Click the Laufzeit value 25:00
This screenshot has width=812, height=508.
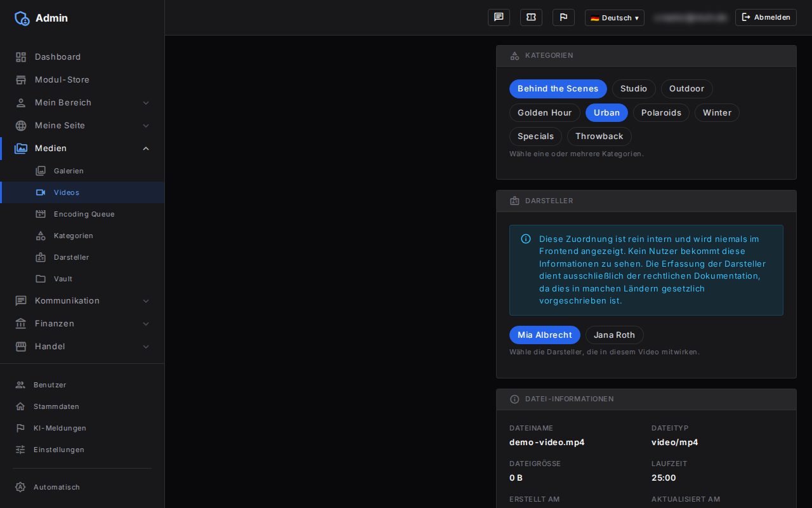point(664,478)
